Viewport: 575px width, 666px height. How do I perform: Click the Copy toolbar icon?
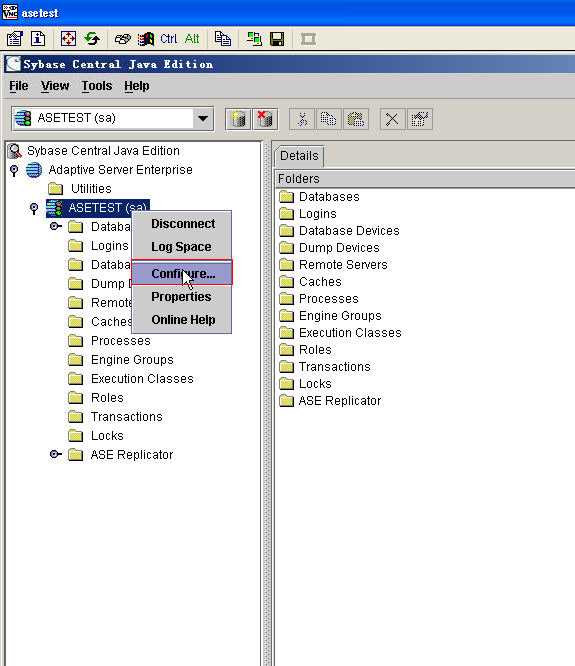[x=328, y=119]
